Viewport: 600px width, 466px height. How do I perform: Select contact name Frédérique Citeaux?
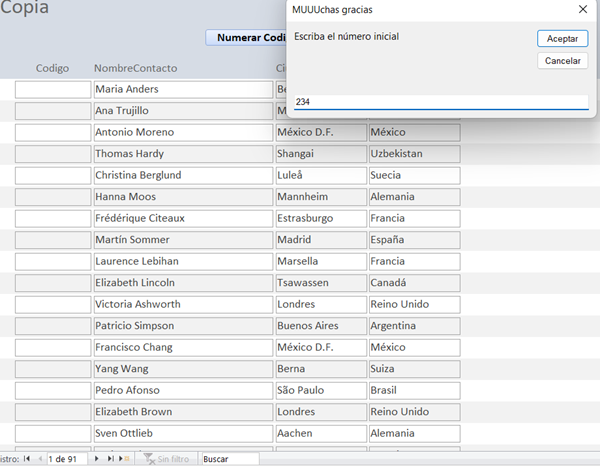click(183, 218)
